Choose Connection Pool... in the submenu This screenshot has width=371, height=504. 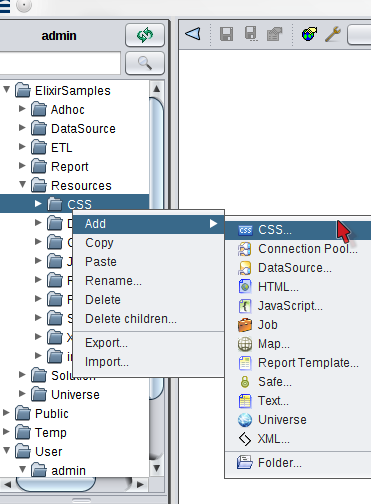click(x=298, y=249)
